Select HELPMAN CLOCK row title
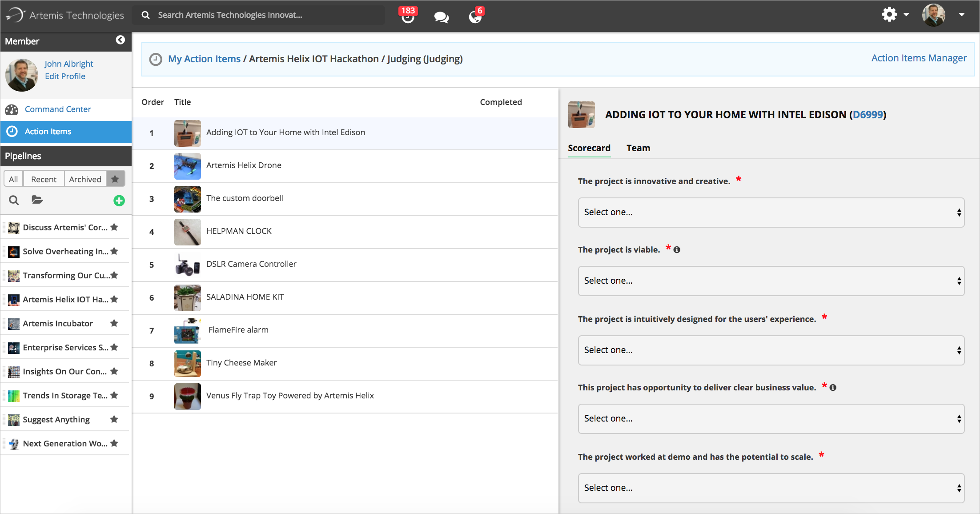The width and height of the screenshot is (980, 514). coord(239,231)
